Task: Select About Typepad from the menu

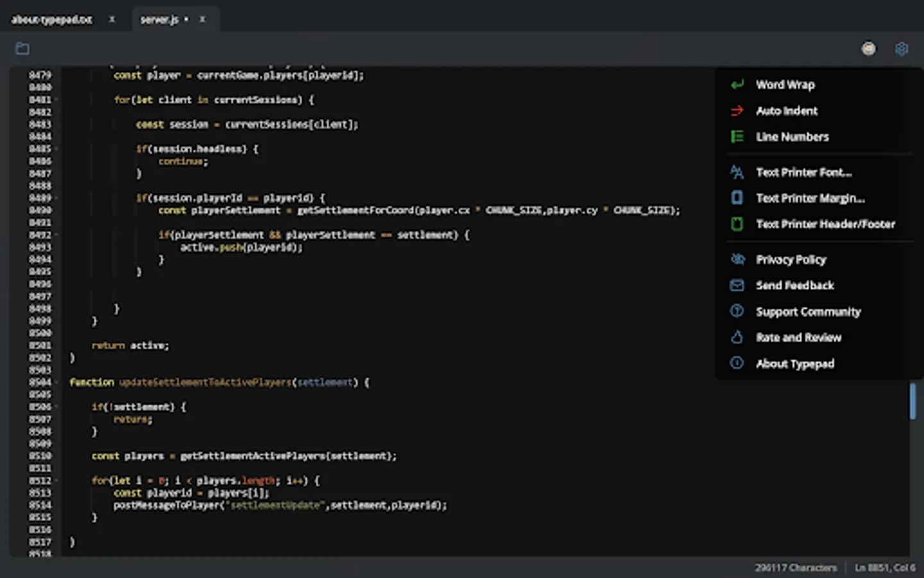Action: tap(795, 363)
